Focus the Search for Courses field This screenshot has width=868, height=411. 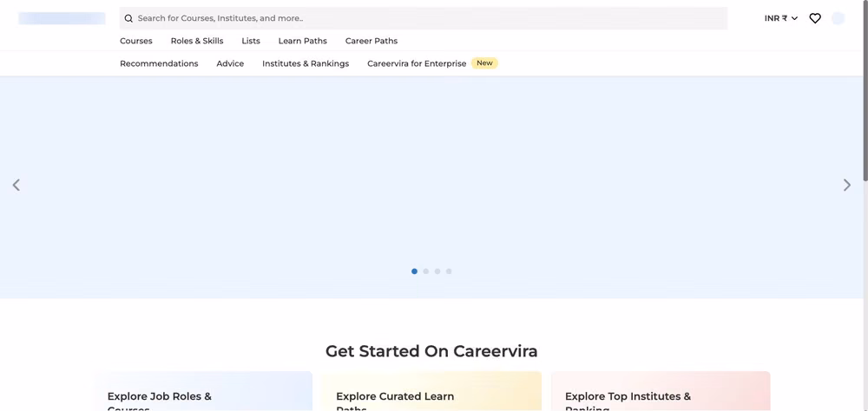(424, 18)
